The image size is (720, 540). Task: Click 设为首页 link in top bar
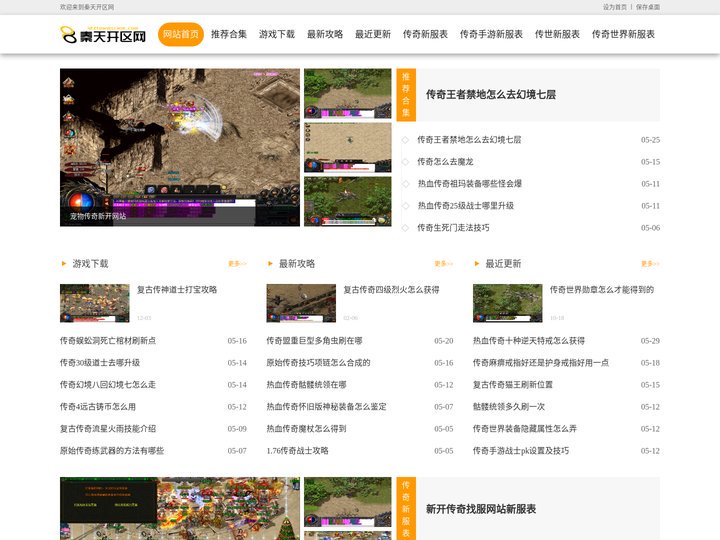(615, 7)
